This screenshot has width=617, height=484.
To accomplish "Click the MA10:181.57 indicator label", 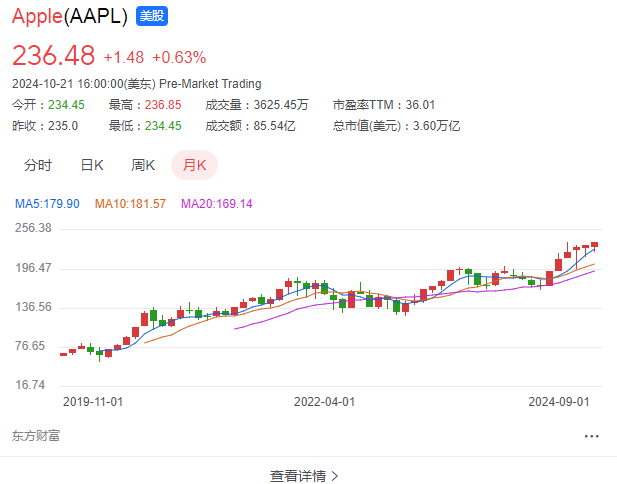I will (x=130, y=204).
